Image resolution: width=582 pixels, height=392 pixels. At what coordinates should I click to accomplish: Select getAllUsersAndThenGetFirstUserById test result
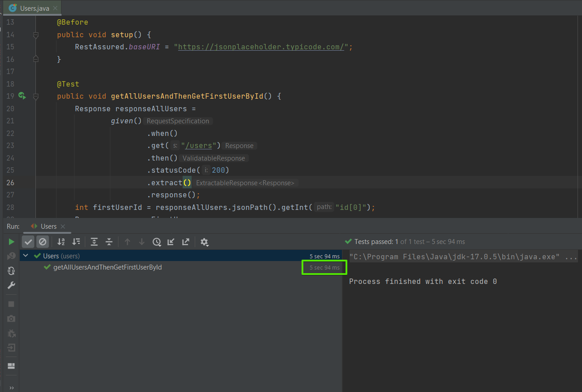pos(108,267)
